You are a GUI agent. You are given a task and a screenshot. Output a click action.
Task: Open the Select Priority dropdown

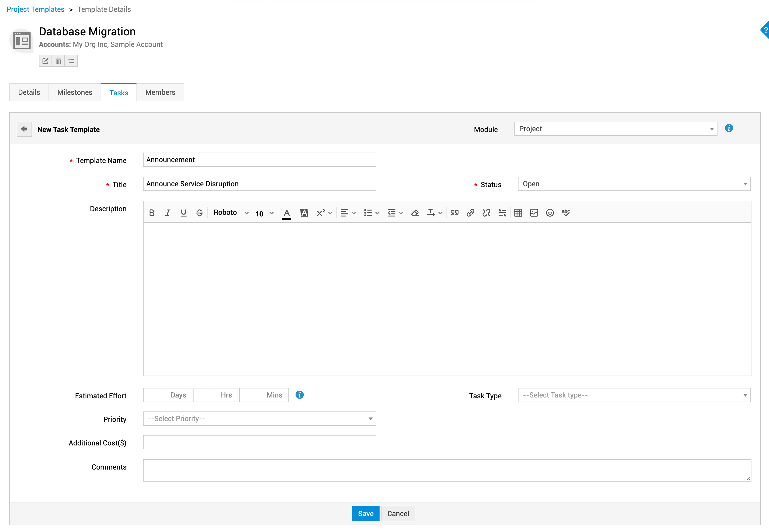tap(260, 419)
